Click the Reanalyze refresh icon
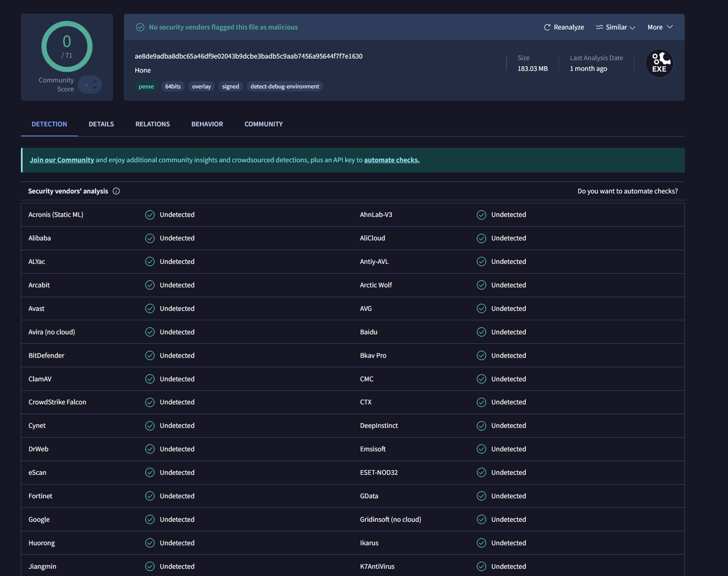This screenshot has height=576, width=728. (x=547, y=27)
